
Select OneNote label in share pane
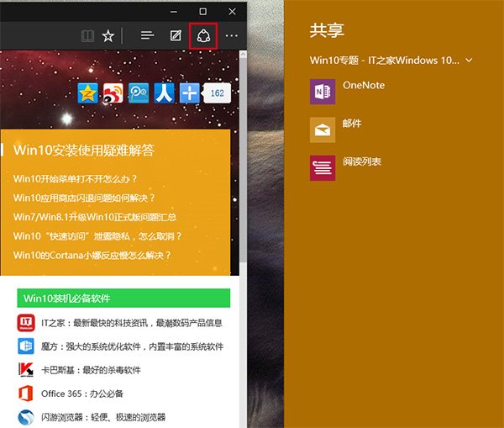click(364, 85)
